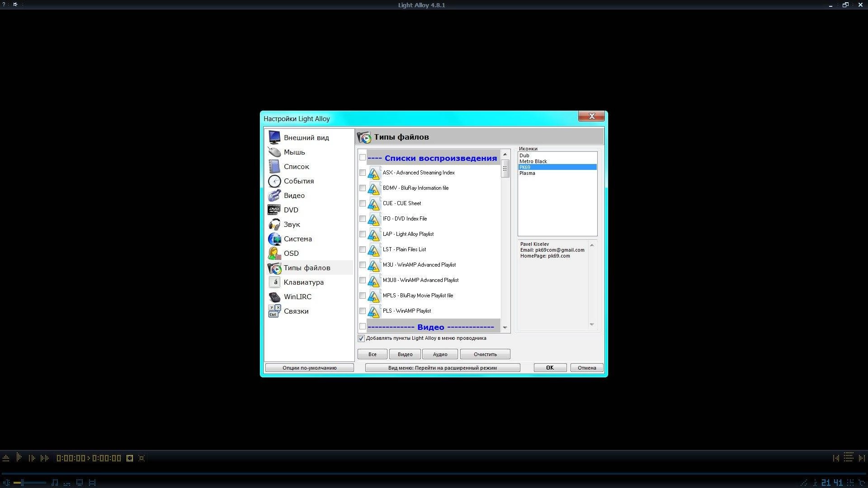Click the Видео file types button

point(405,354)
